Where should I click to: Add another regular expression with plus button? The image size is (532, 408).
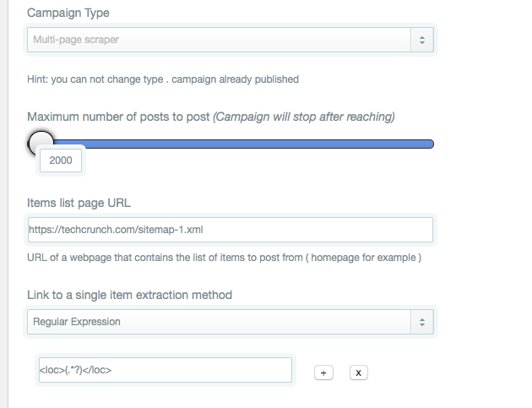pyautogui.click(x=323, y=373)
